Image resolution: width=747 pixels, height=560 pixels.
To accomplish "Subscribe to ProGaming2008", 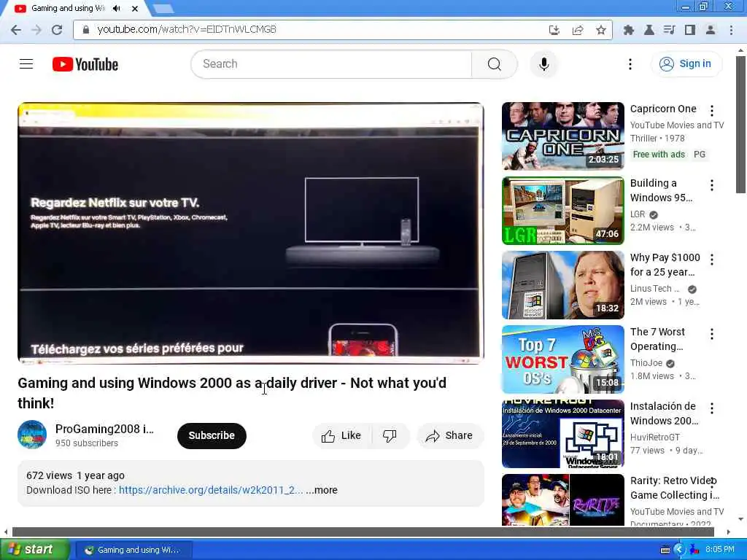I will (x=212, y=436).
